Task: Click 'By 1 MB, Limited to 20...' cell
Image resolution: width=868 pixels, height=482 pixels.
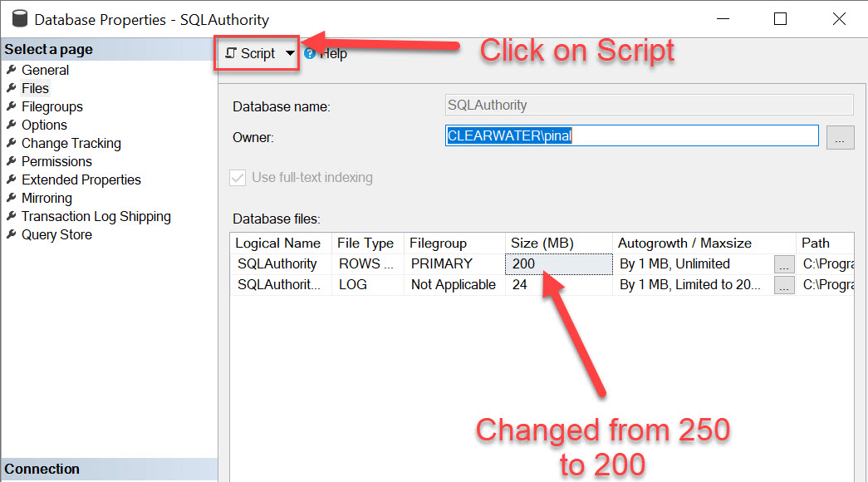Action: click(x=693, y=285)
